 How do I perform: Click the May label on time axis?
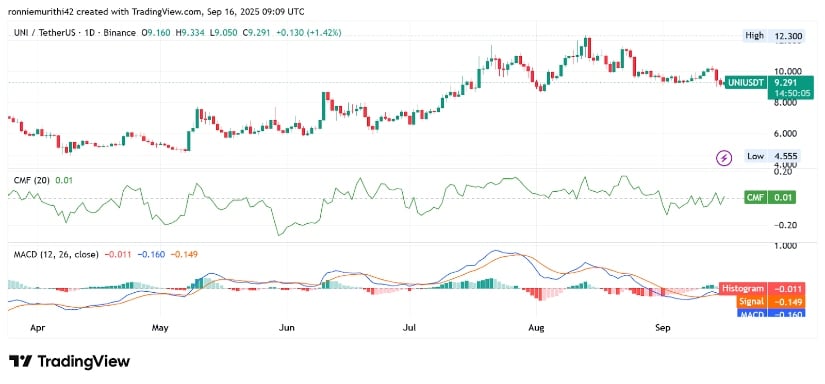click(x=159, y=328)
